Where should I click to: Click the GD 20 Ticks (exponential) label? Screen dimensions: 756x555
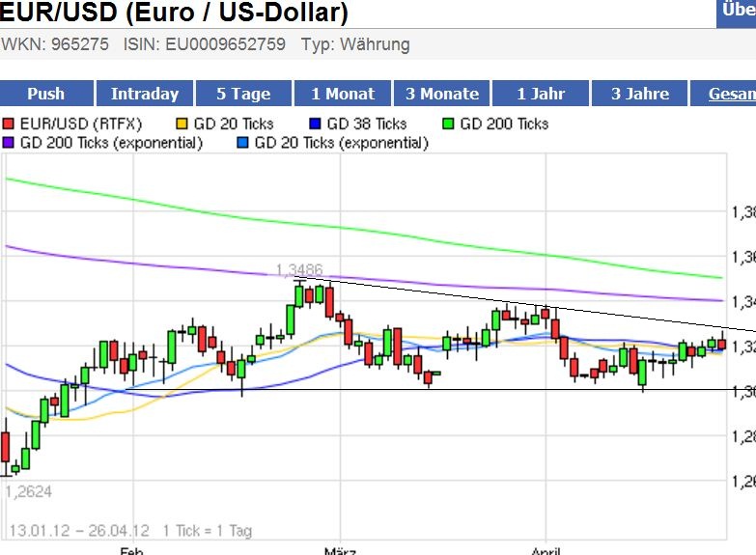342,143
